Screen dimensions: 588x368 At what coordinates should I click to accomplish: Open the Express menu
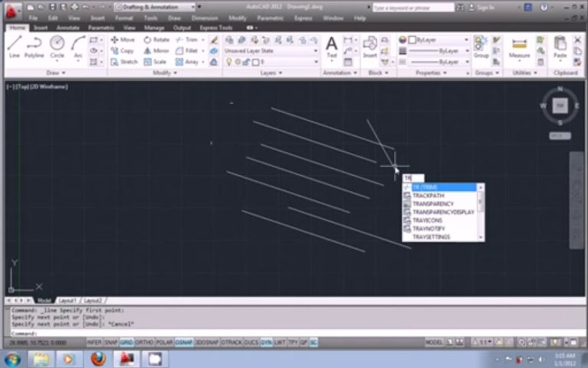point(303,18)
